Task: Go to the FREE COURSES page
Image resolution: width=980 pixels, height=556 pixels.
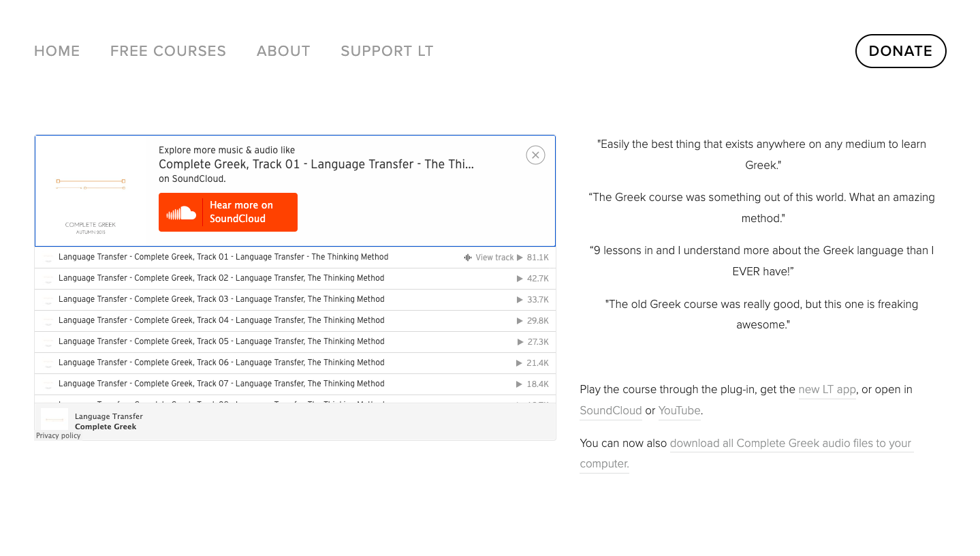Action: pos(168,51)
